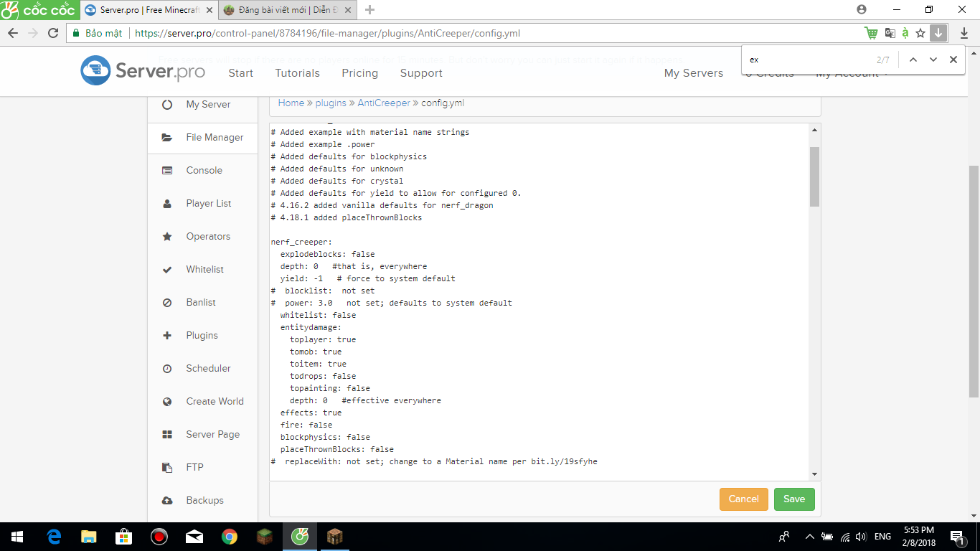Image resolution: width=980 pixels, height=551 pixels.
Task: Click the translate icon in address bar
Action: (890, 33)
